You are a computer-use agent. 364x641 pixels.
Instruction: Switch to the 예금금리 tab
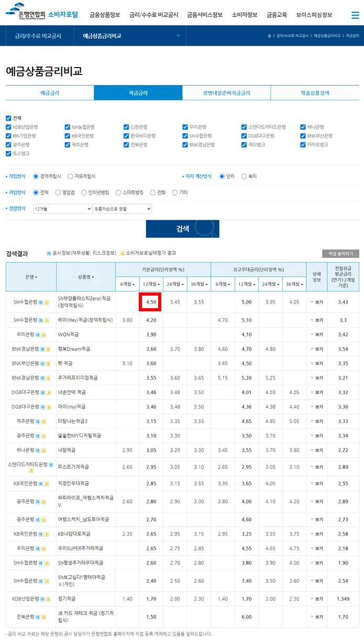(x=50, y=93)
